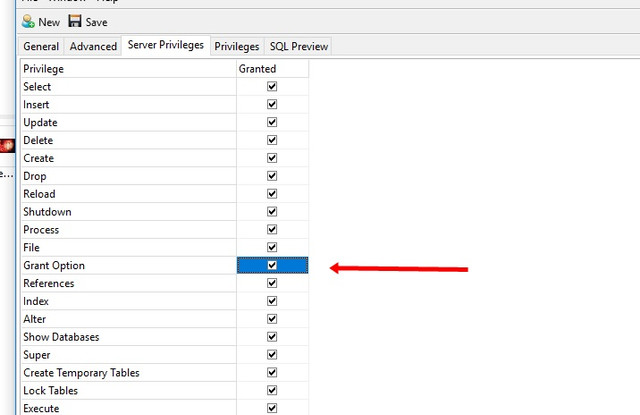640x415 pixels.
Task: Select the 'Lock Tables' name cell
Action: tap(128, 391)
